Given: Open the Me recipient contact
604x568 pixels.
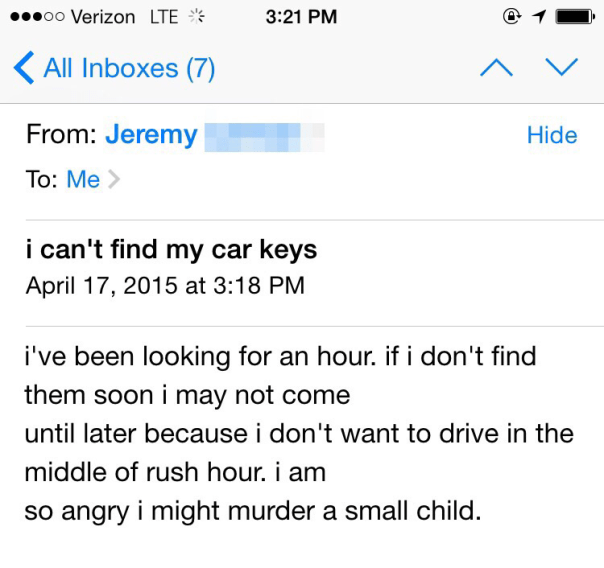Looking at the screenshot, I should [x=83, y=180].
